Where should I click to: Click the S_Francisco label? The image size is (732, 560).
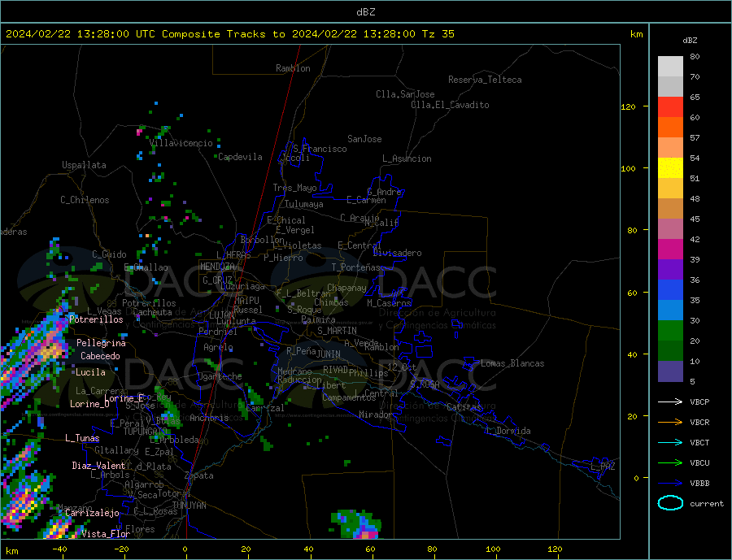tap(320, 149)
